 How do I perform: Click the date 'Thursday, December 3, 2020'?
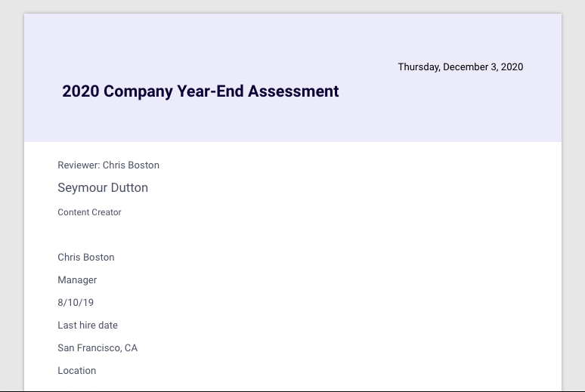(460, 67)
